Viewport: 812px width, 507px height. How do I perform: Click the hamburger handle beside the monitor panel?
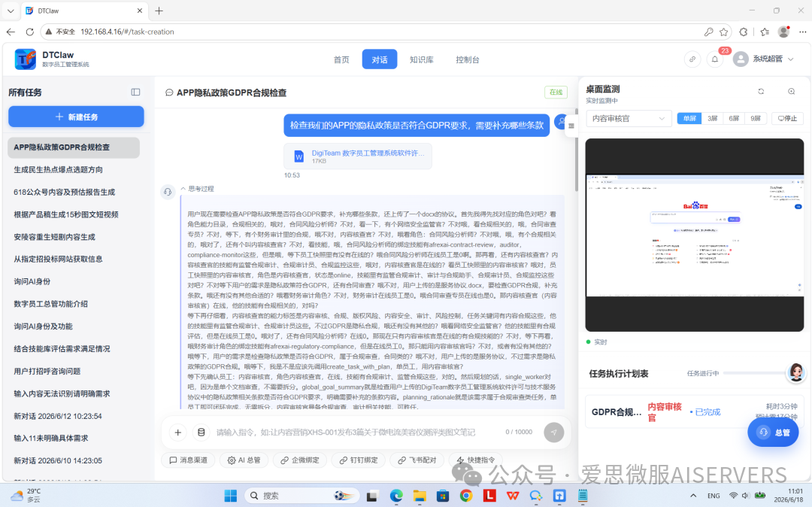click(x=571, y=126)
